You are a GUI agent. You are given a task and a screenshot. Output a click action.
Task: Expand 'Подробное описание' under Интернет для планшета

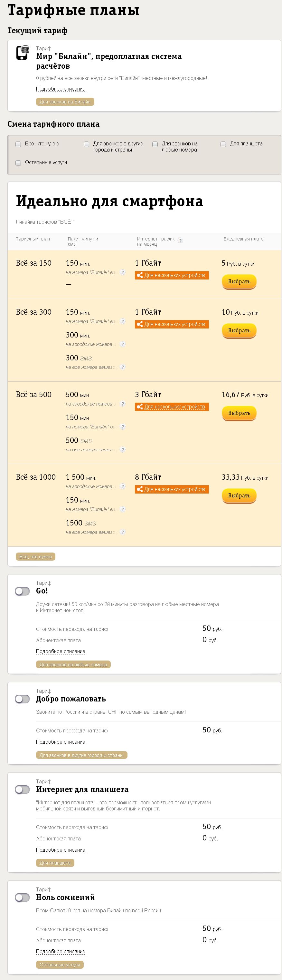click(x=61, y=850)
